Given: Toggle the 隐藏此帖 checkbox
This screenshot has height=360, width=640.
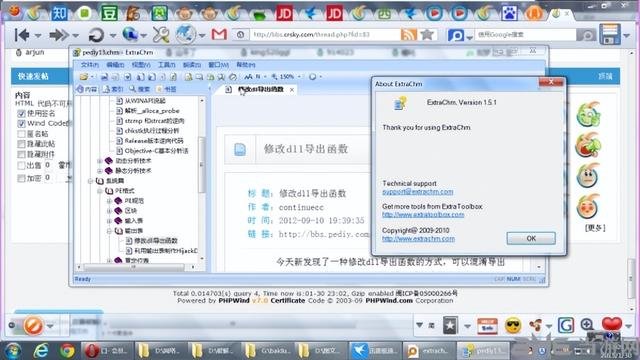Looking at the screenshot, I should 21,144.
